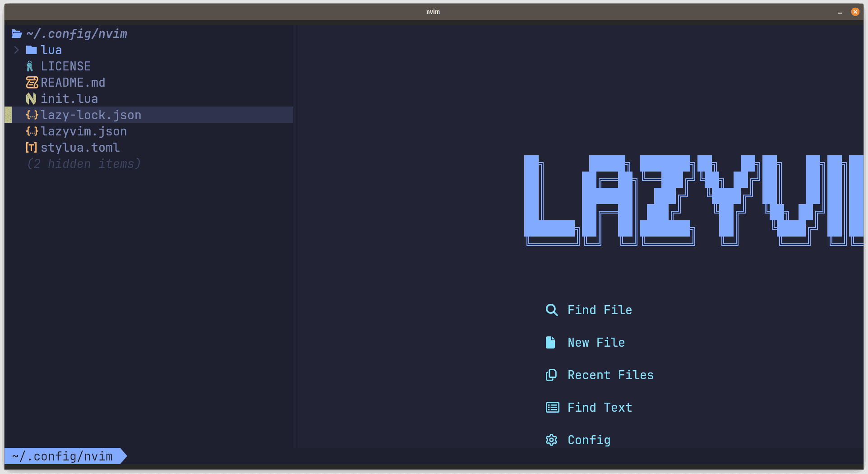
Task: Open Config from the dashboard
Action: pos(589,440)
